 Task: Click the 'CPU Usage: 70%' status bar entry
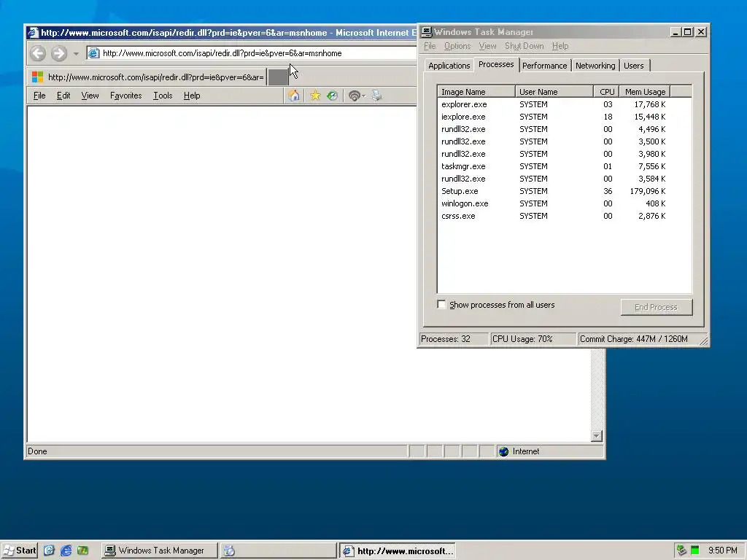coord(533,339)
